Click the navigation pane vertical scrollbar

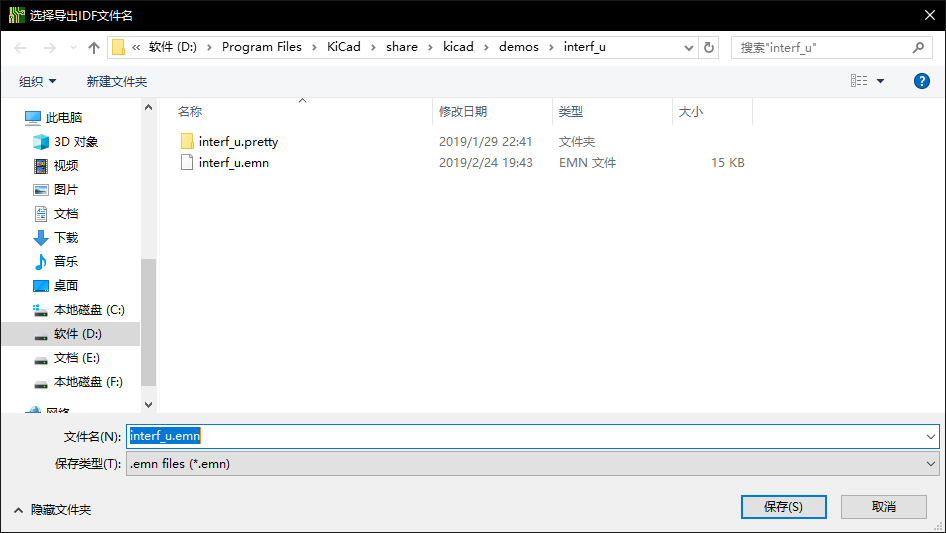click(x=148, y=320)
